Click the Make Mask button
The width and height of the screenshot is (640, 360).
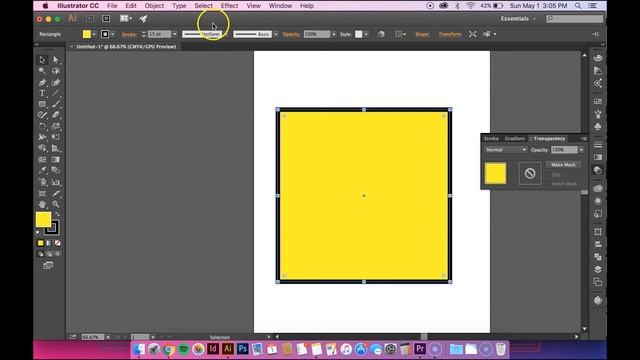point(563,165)
